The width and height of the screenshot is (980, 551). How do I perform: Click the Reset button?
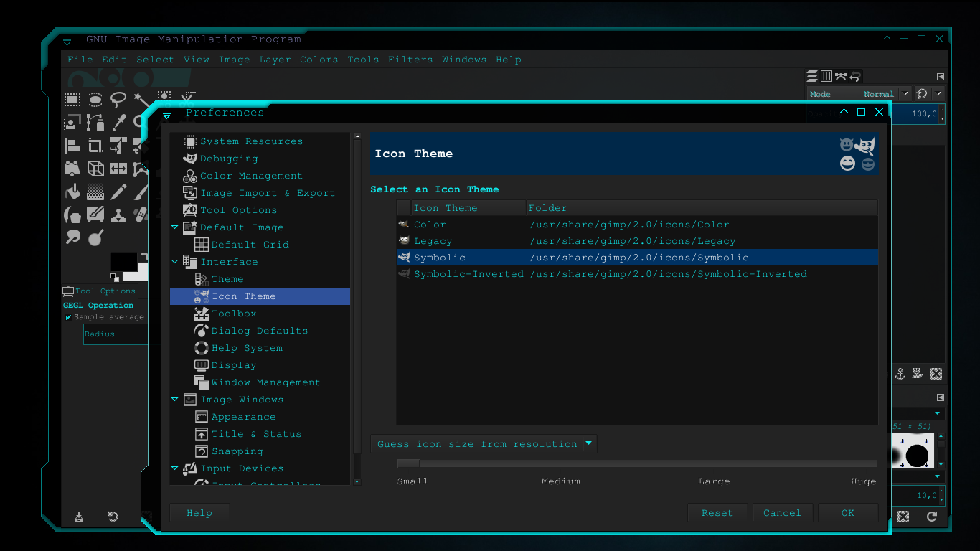point(717,513)
